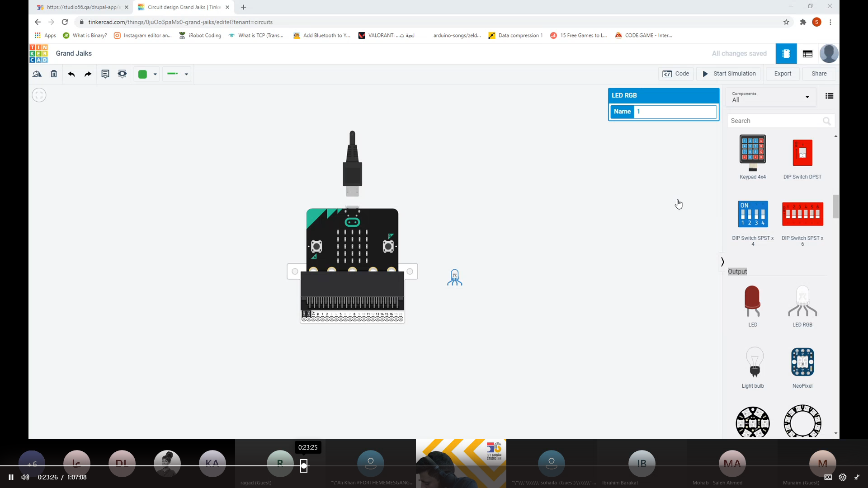868x488 pixels.
Task: Select the Keypad 4x4 component
Action: coord(753,156)
